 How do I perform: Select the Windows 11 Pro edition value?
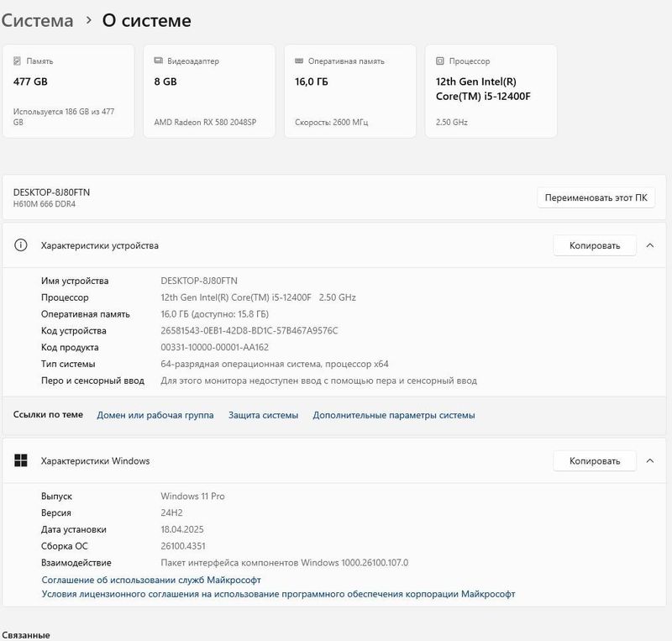[x=192, y=496]
